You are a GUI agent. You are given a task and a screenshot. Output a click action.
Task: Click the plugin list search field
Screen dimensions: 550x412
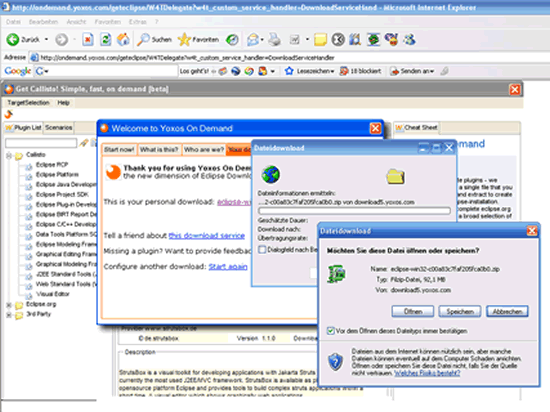(41, 143)
